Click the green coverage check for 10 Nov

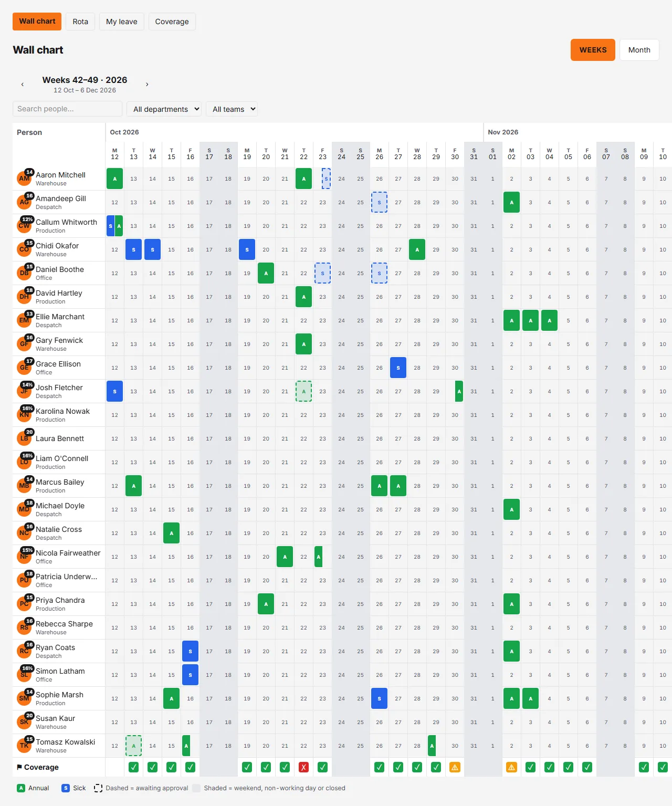pos(663,767)
